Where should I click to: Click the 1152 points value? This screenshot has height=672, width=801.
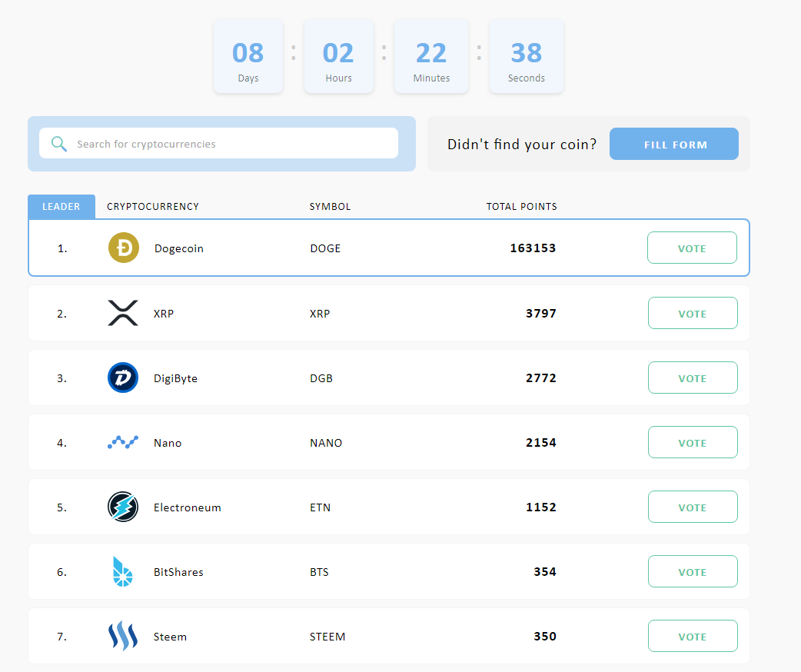coord(541,507)
